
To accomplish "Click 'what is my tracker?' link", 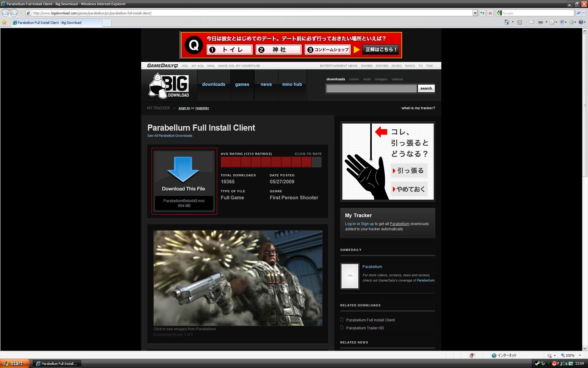I will click(418, 108).
